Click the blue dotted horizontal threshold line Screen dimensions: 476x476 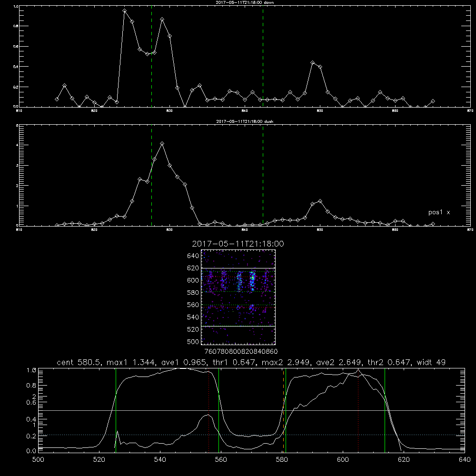click(x=251, y=435)
